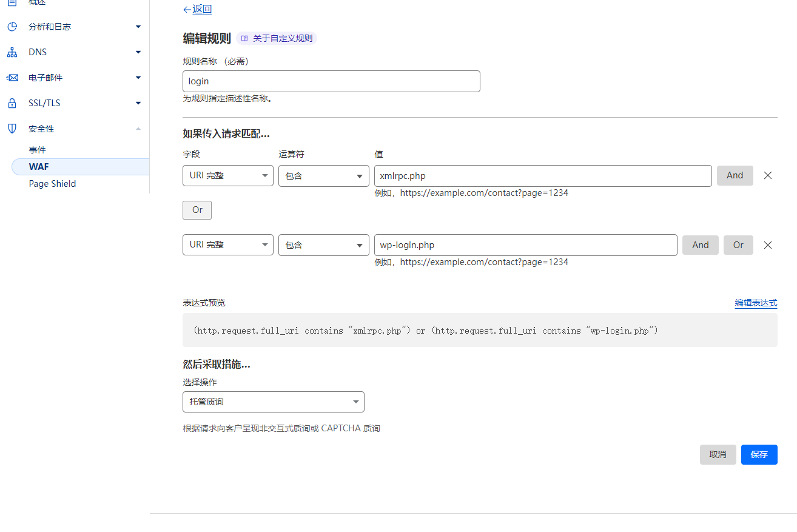
Task: Open 关于自定义规则 help link
Action: point(277,38)
